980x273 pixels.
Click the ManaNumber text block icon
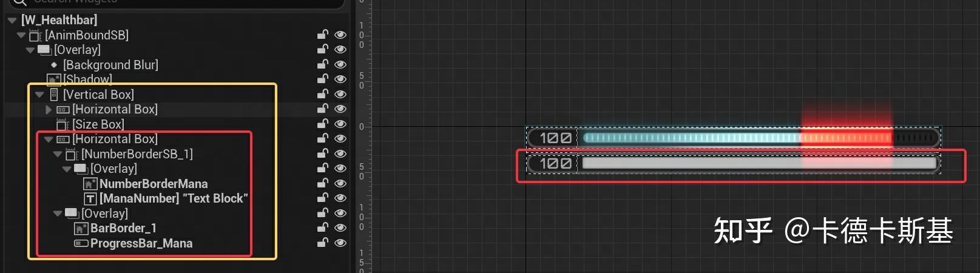pos(90,199)
